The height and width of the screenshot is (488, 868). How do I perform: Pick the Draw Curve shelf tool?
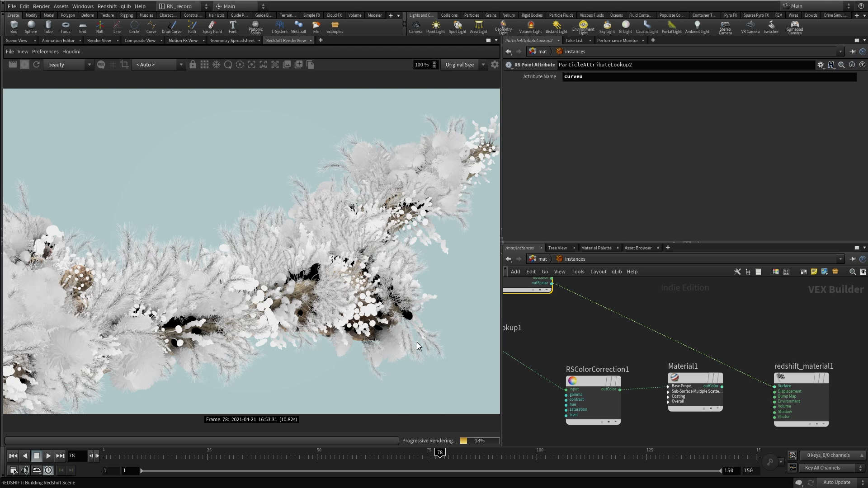(171, 27)
